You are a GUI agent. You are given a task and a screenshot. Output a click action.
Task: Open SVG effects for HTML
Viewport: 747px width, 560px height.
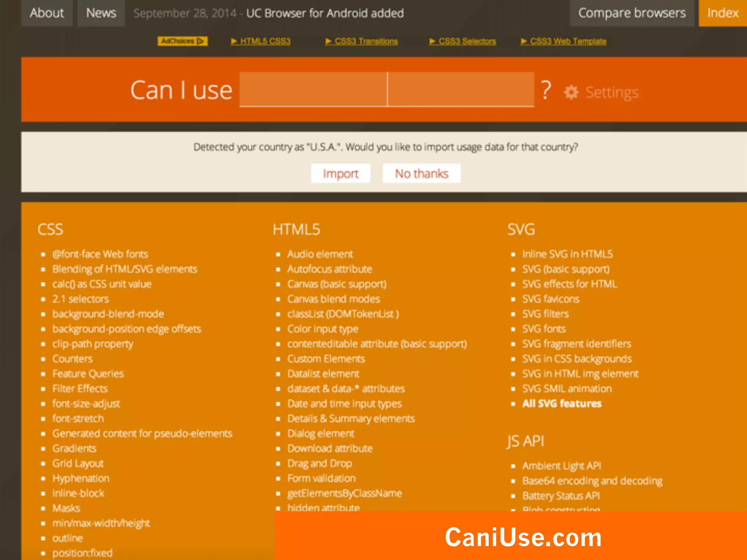click(x=569, y=284)
